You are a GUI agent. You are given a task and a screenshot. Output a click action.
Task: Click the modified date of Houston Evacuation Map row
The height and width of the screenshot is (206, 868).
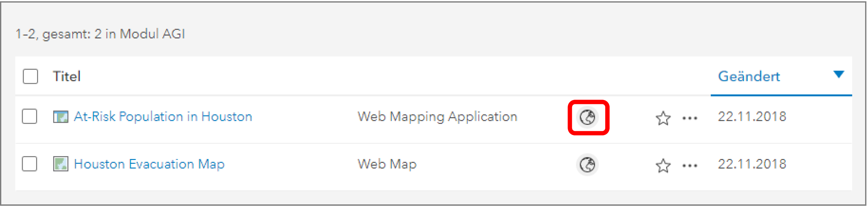pyautogui.click(x=752, y=164)
